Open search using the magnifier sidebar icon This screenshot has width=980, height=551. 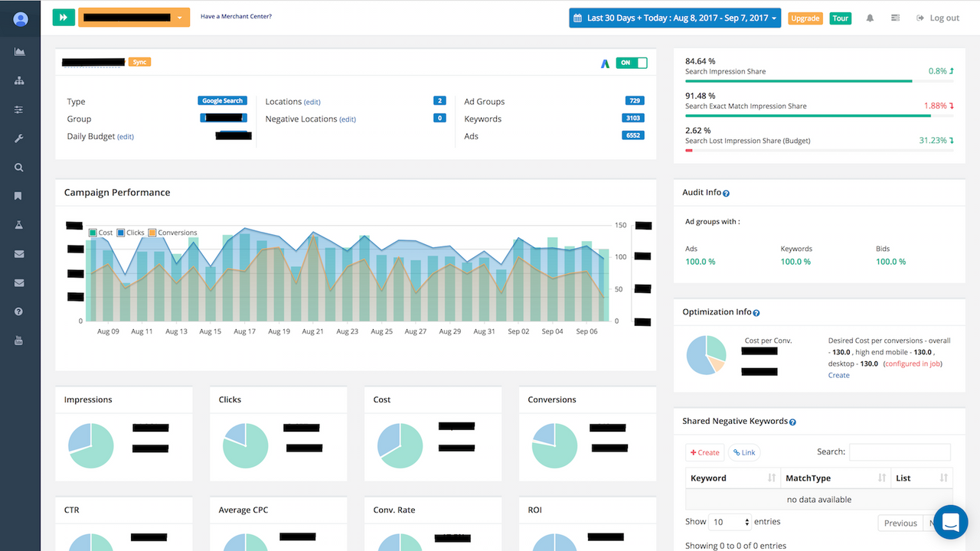(x=20, y=167)
